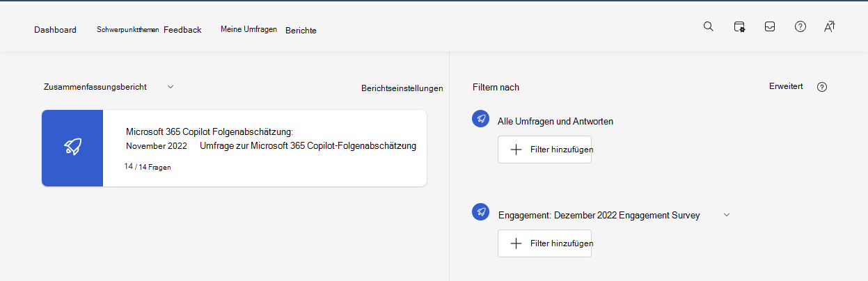Viewport: 868px width, 281px height.
Task: Open the Schwerpunktthemen tab
Action: (128, 29)
